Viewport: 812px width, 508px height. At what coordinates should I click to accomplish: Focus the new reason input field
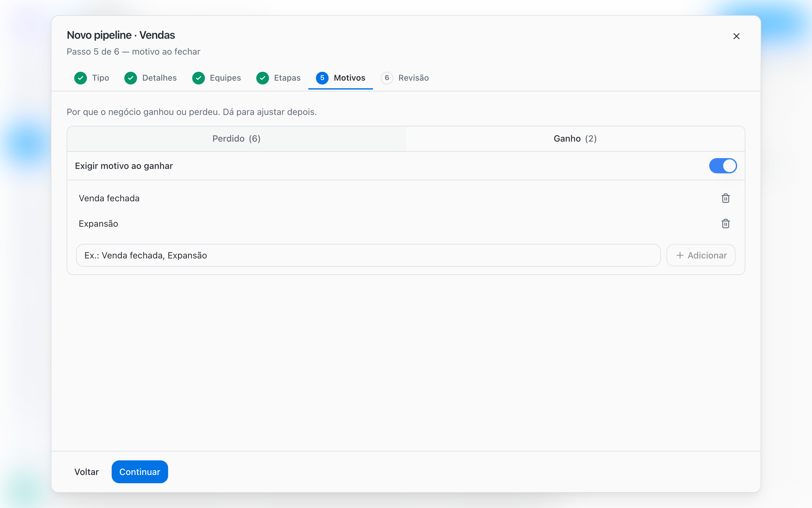(x=369, y=255)
